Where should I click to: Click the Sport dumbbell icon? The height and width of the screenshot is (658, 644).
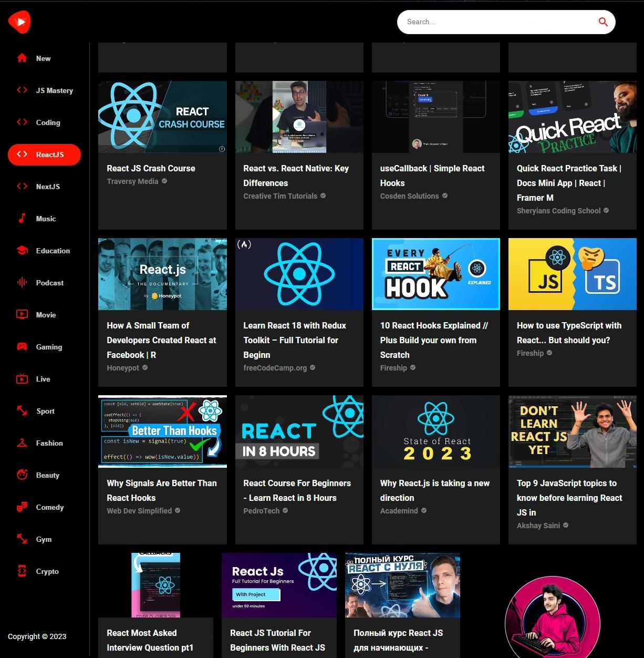coord(22,411)
